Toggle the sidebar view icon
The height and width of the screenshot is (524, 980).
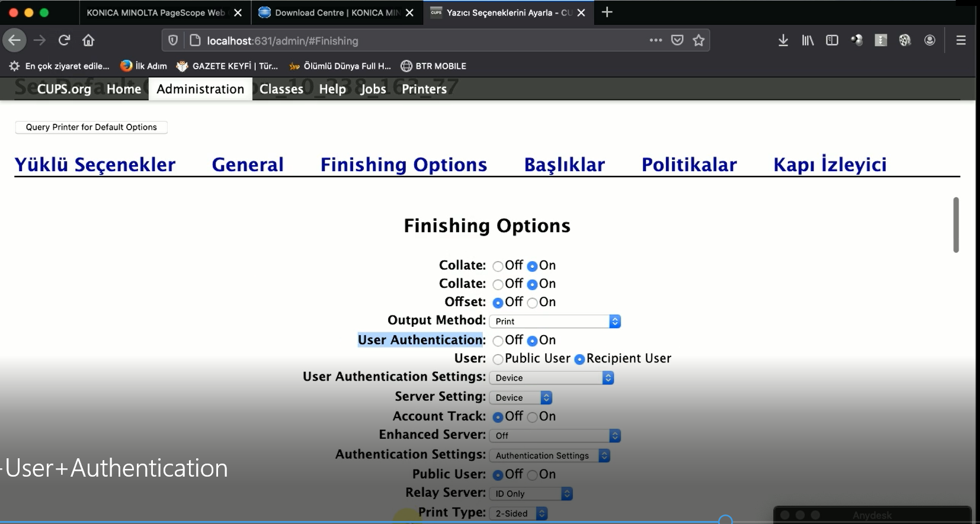coord(832,40)
